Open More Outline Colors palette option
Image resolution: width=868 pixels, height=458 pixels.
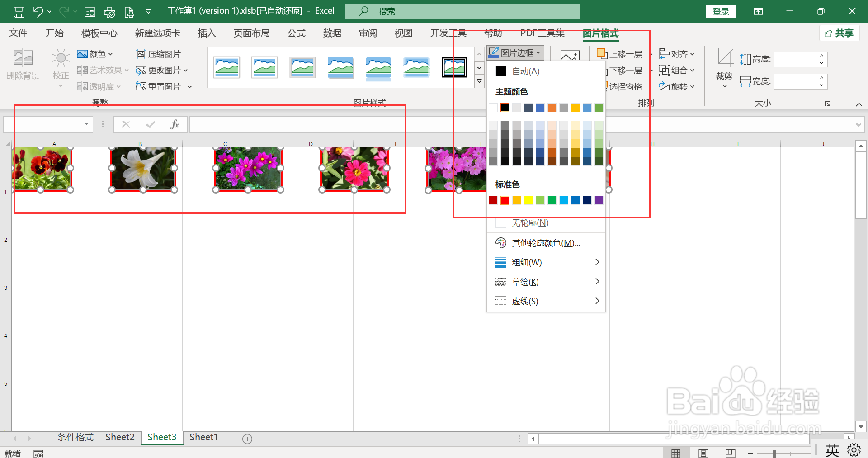546,243
